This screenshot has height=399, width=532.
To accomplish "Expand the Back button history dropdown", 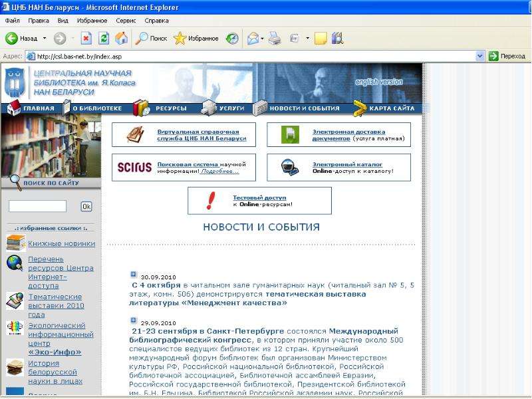I will tap(45, 39).
